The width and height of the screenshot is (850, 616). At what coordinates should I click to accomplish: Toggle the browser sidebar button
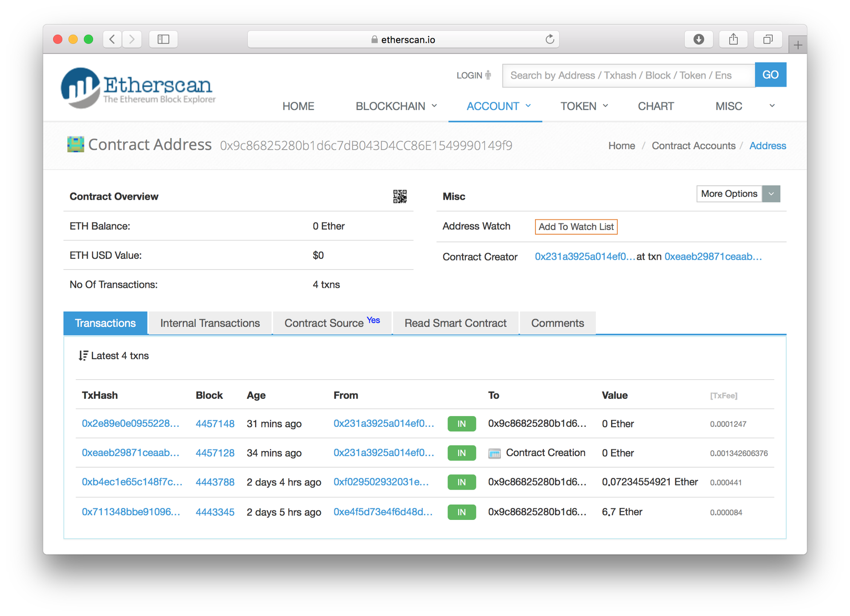(x=163, y=40)
